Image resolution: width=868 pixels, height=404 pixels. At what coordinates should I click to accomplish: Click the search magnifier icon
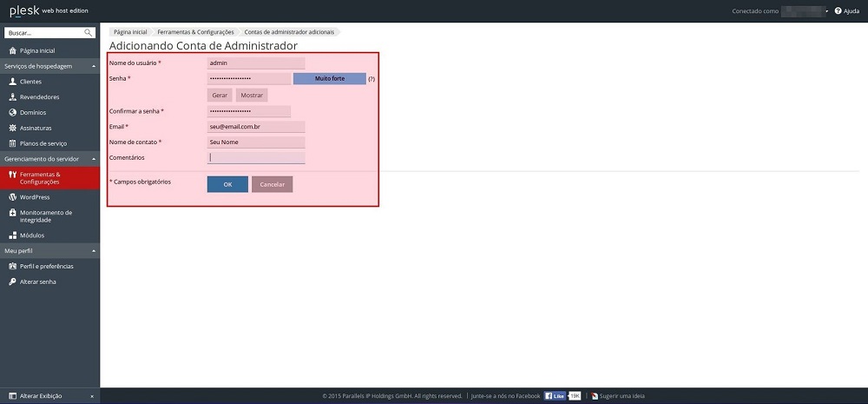(x=89, y=33)
